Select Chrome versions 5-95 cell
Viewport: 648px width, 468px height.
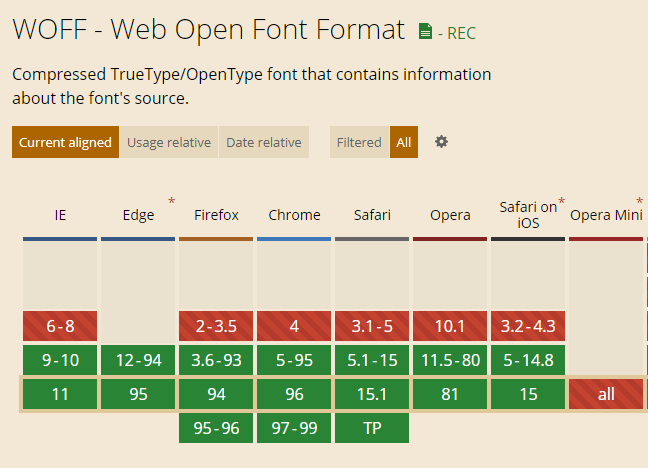click(x=294, y=360)
